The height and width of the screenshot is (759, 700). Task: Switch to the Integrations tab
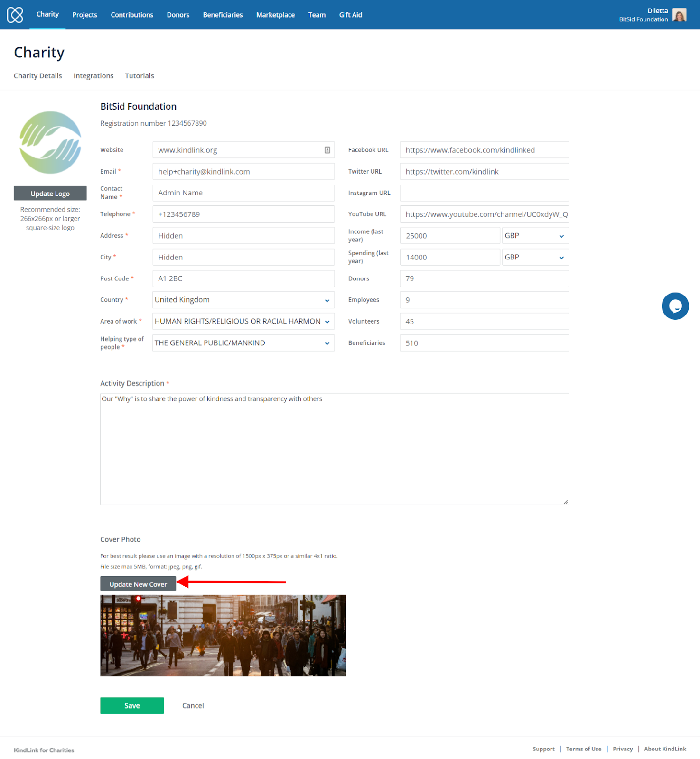click(93, 76)
